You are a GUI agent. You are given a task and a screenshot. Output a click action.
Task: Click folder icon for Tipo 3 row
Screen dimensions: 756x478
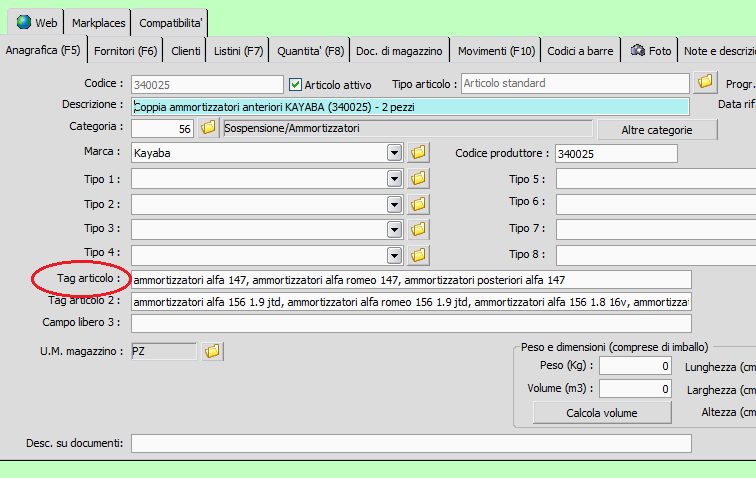418,229
